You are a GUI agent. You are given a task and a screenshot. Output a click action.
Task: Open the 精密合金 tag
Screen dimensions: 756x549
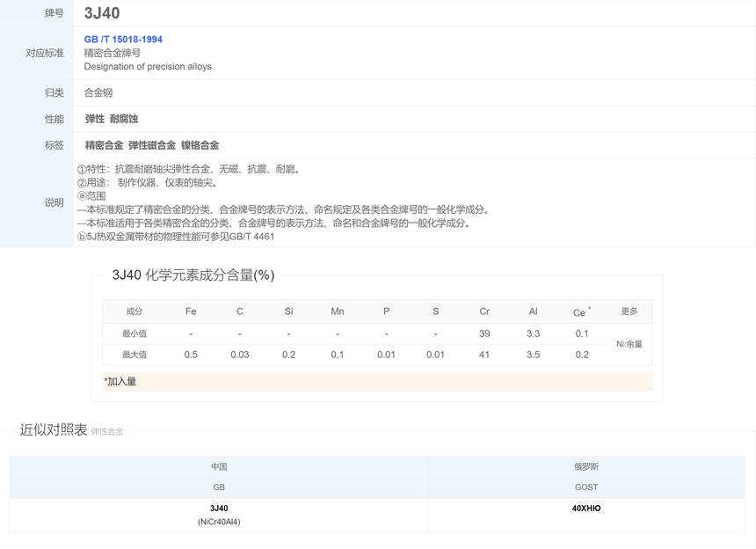[x=104, y=145]
